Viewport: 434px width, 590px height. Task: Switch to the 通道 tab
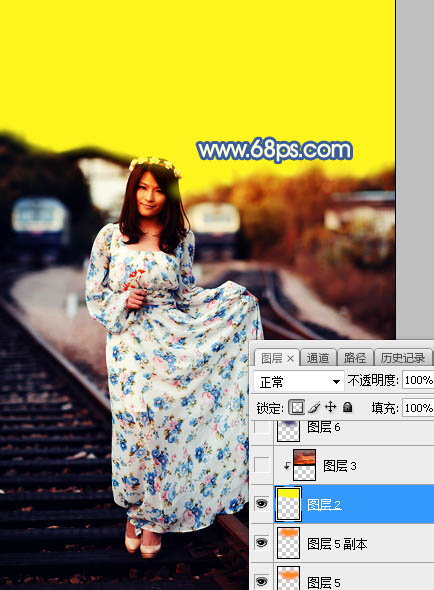pos(318,358)
